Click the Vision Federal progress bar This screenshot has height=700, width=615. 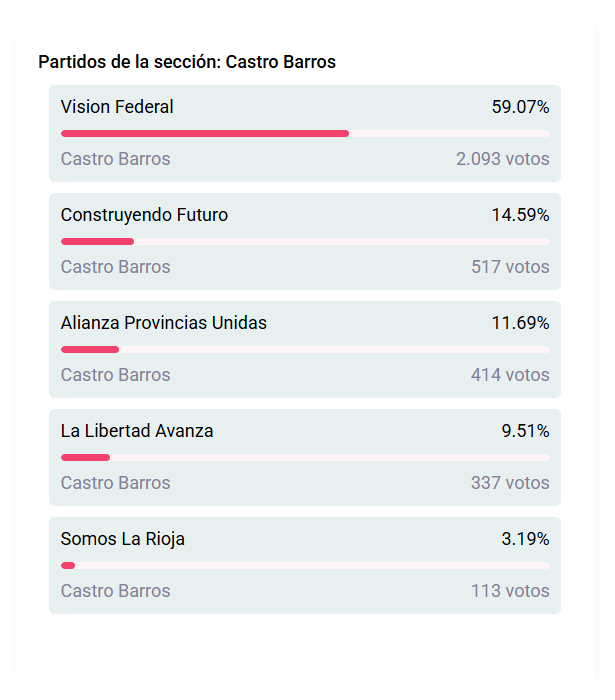(x=305, y=133)
